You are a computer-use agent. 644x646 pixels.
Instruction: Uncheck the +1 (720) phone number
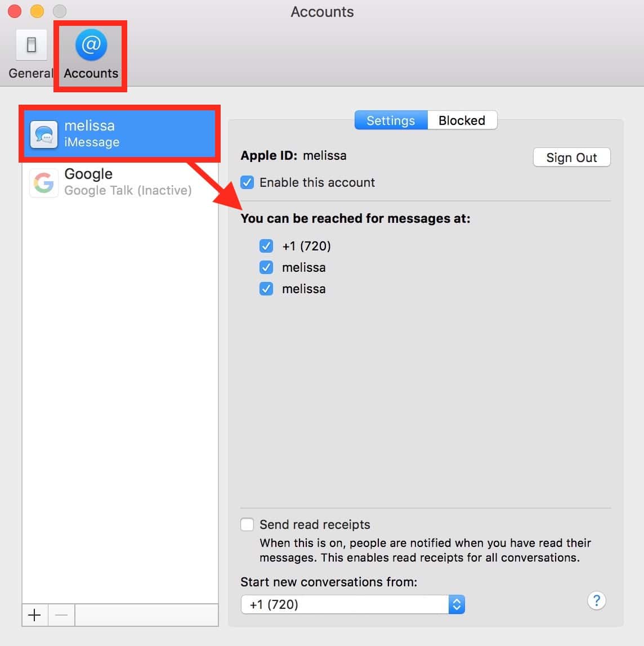coord(266,246)
